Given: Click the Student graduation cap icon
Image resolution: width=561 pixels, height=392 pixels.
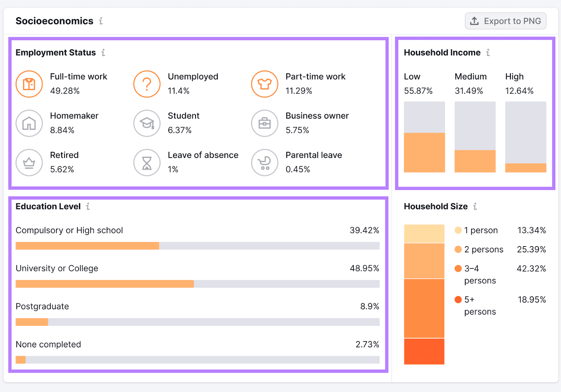Looking at the screenshot, I should (147, 123).
